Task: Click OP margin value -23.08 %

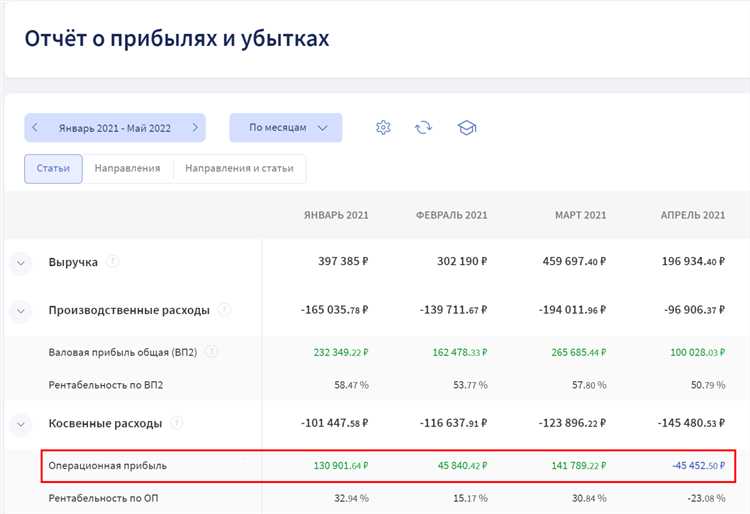Action: 706,498
